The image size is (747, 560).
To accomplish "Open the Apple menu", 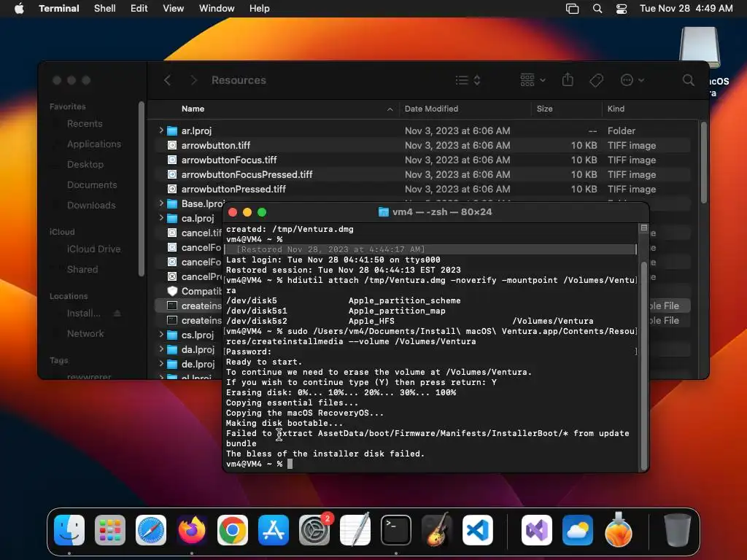I will pos(19,9).
